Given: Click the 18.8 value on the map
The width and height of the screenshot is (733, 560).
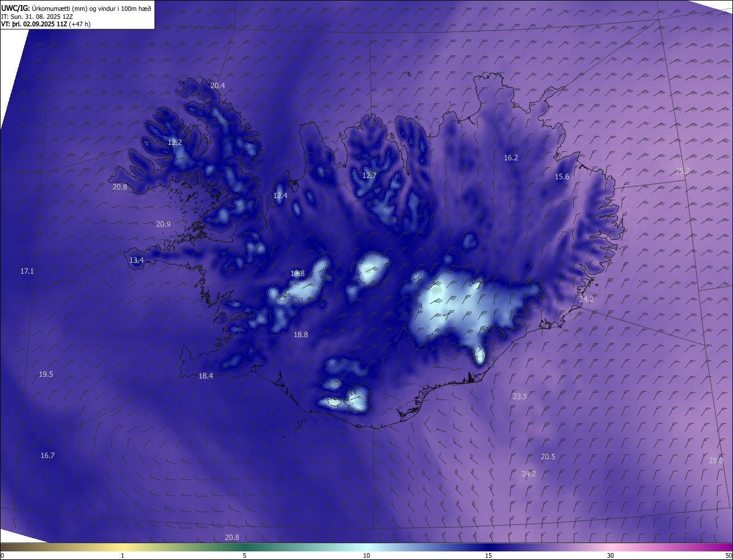Looking at the screenshot, I should coord(301,334).
